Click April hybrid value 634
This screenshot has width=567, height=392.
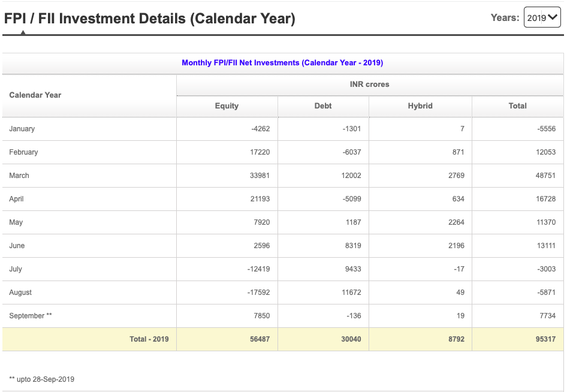pos(458,199)
